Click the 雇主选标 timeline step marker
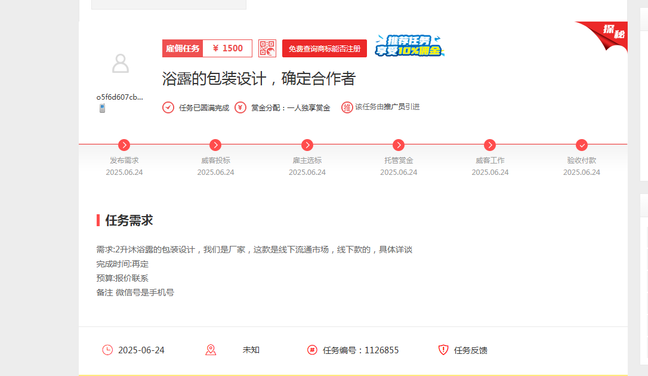The height and width of the screenshot is (376, 648). pos(307,145)
